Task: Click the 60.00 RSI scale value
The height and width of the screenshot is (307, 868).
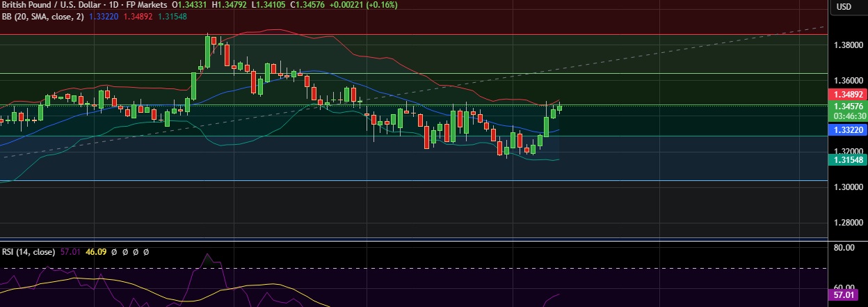Action: pos(844,287)
